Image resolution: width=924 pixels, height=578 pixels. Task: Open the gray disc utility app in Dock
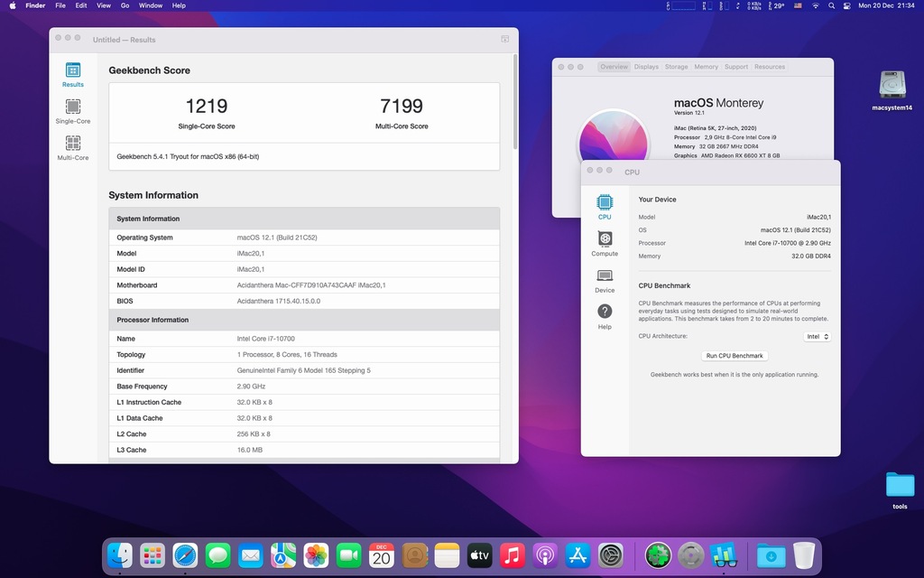[x=690, y=555]
